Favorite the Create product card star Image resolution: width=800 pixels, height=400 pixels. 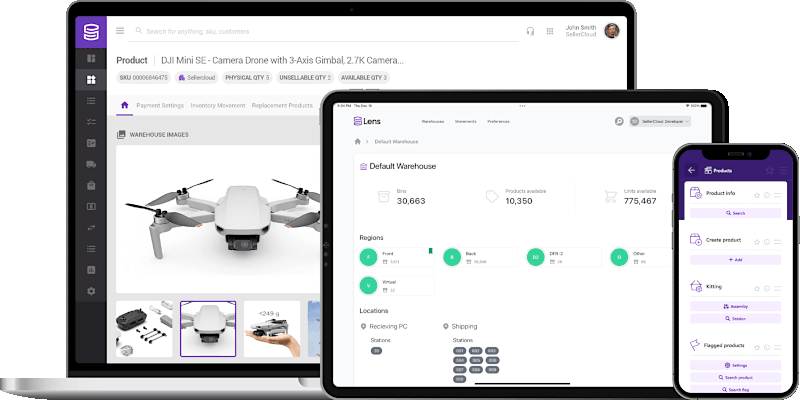pos(757,242)
